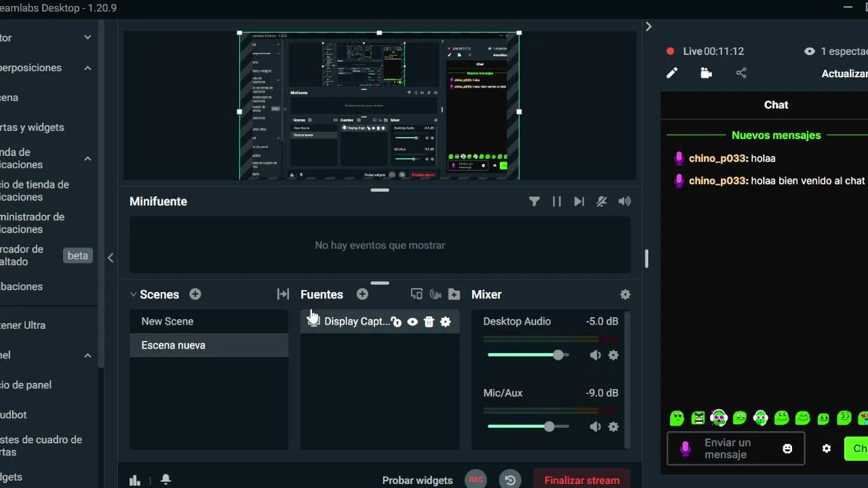Mute Mic/Aux speaker icon
This screenshot has height=488, width=868.
pyautogui.click(x=595, y=427)
